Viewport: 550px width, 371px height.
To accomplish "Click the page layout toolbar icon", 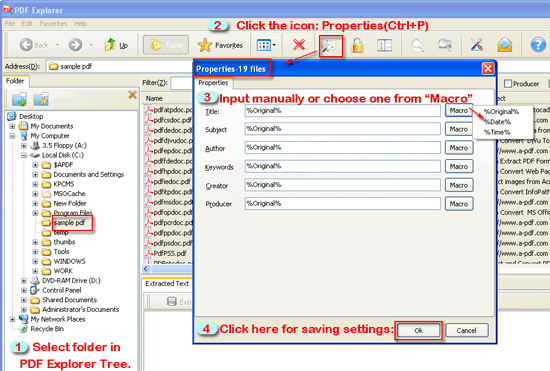I will (384, 45).
